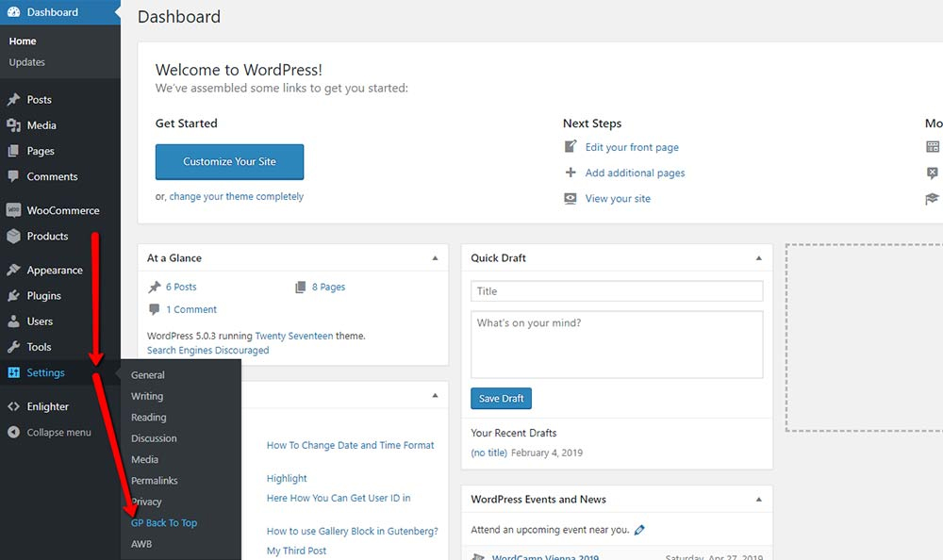Open How to use Gallery Block in Gutenberg
The width and height of the screenshot is (943, 560).
[x=353, y=531]
